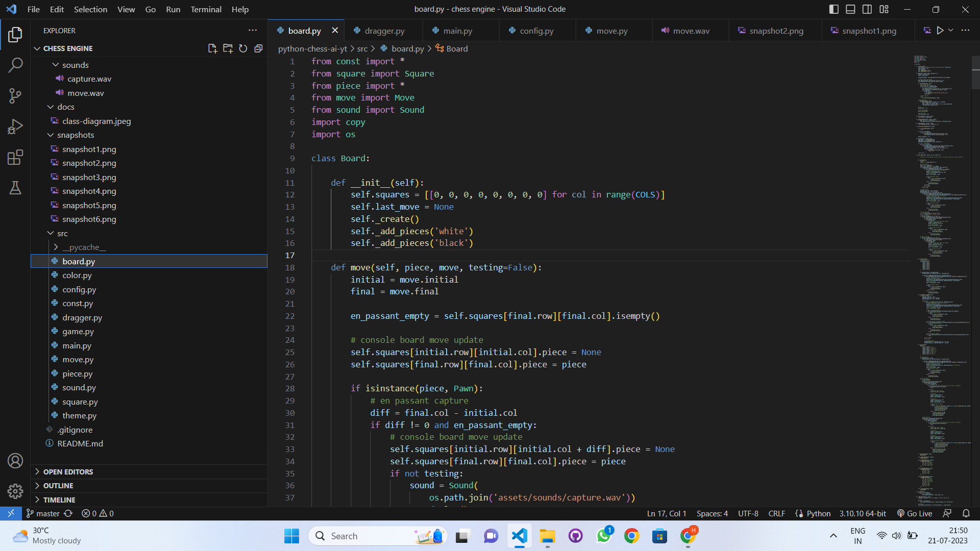This screenshot has width=980, height=551.
Task: Switch to the dragger.py tab
Action: tap(384, 31)
